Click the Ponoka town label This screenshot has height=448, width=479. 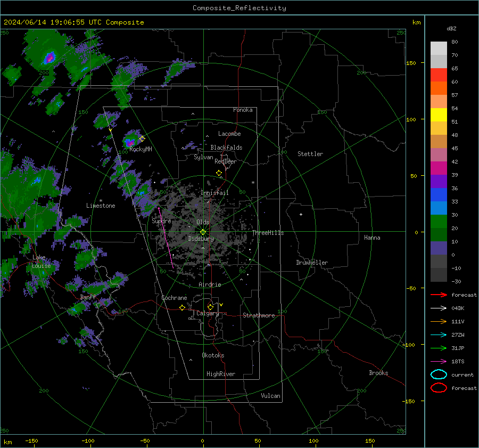243,110
